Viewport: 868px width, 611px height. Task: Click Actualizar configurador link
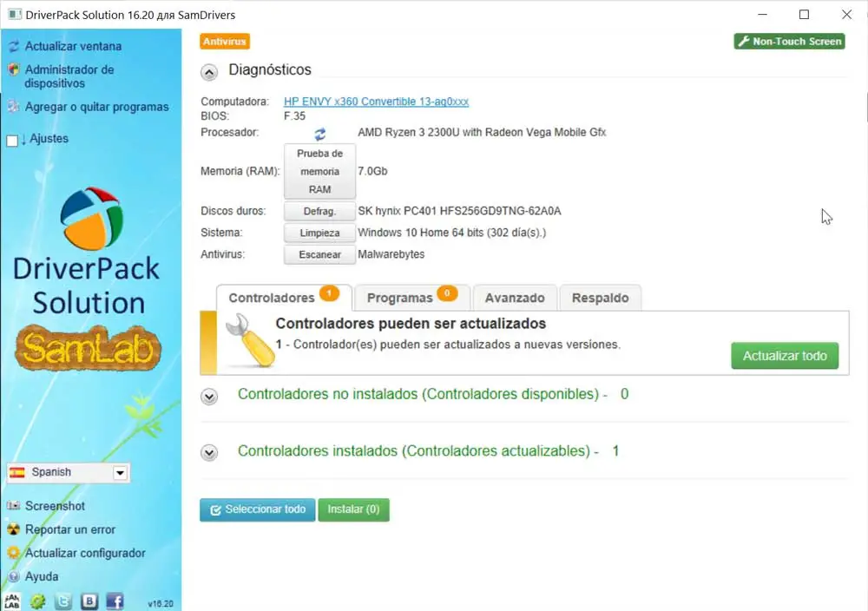(x=85, y=553)
